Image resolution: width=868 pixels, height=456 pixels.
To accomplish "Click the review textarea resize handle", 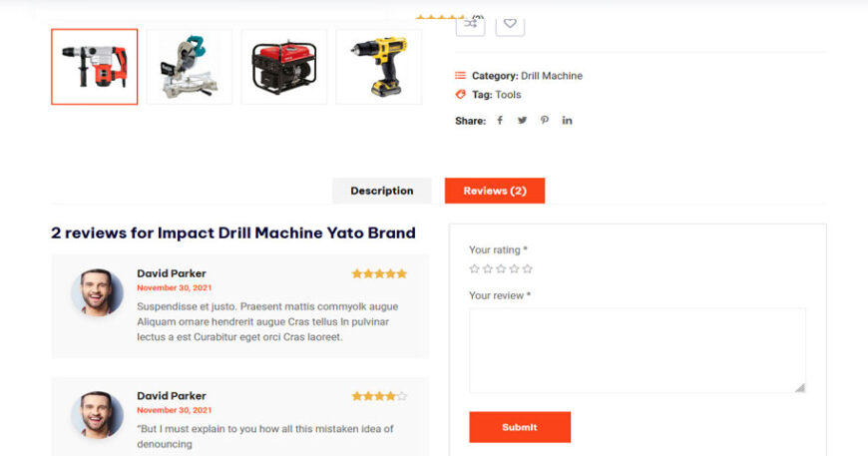I will (x=800, y=387).
